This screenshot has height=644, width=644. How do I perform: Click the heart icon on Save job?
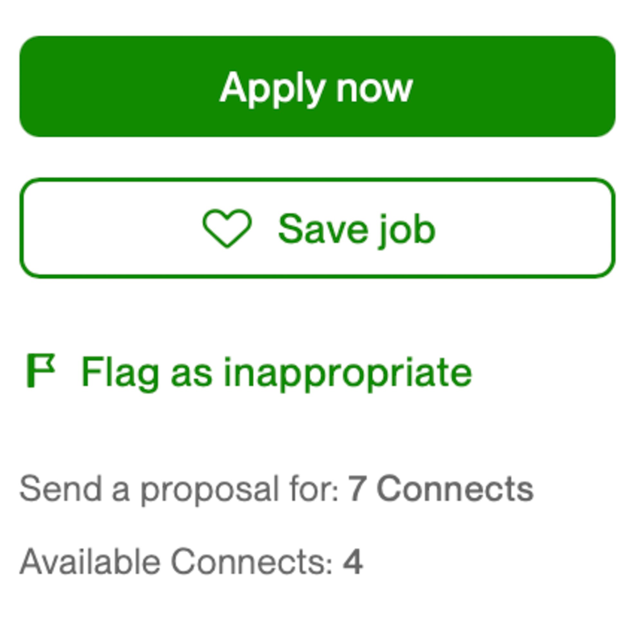(227, 229)
